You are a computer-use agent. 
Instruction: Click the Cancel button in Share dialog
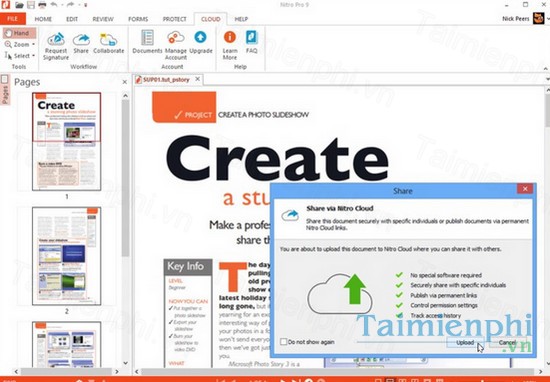click(507, 342)
